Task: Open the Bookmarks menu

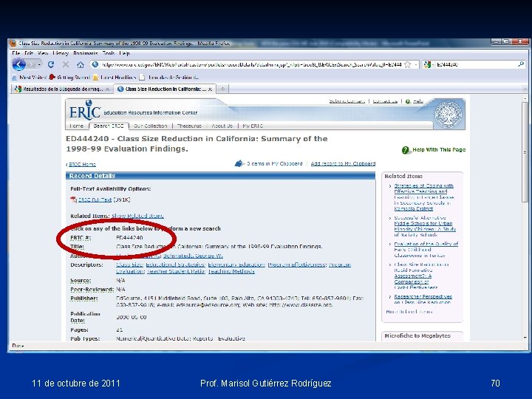Action: (x=86, y=53)
